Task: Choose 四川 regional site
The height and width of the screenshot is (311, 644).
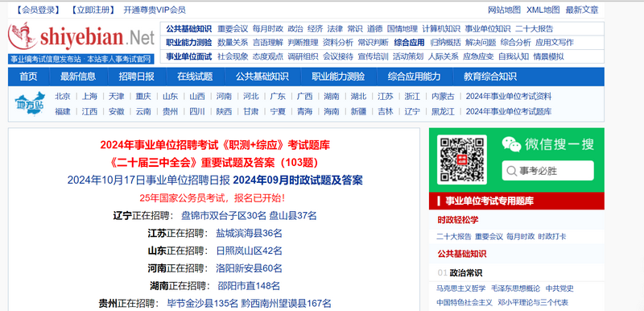Action: pyautogui.click(x=197, y=111)
